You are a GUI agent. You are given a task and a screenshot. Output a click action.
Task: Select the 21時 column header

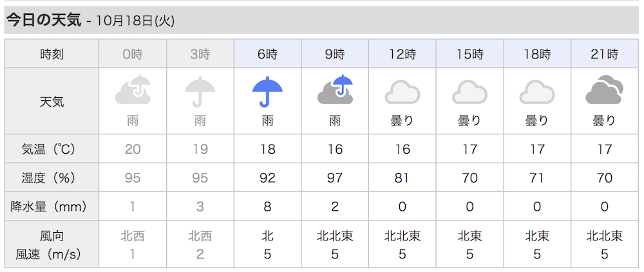point(604,54)
